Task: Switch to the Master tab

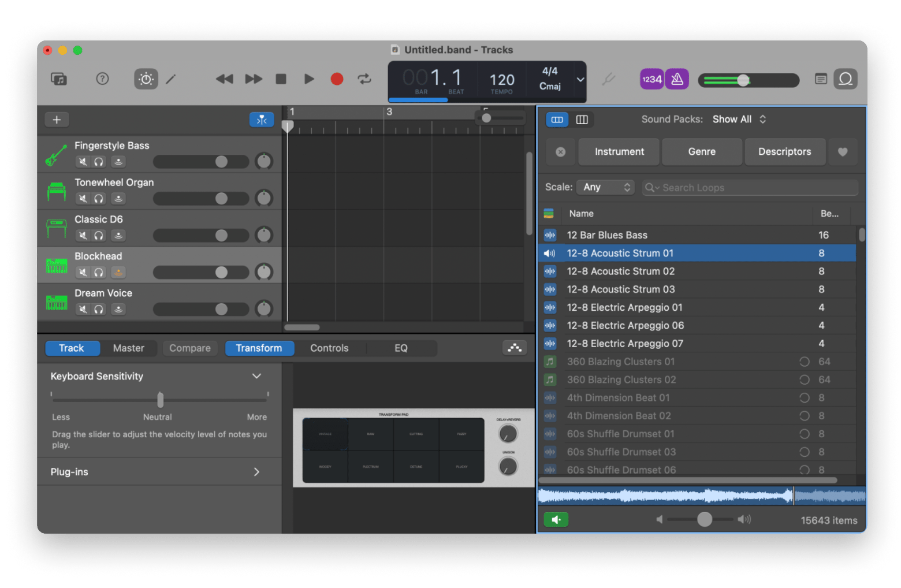Action: 128,348
